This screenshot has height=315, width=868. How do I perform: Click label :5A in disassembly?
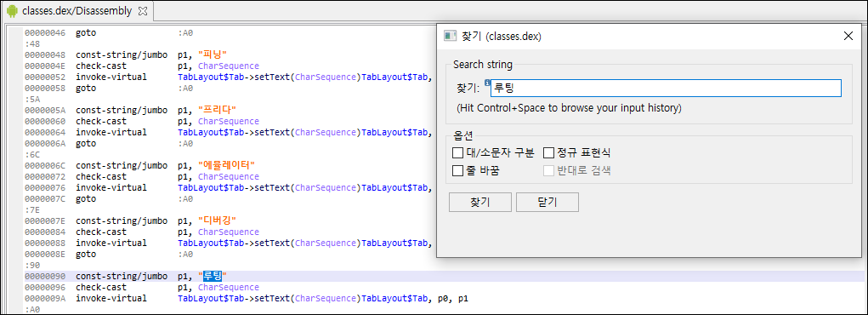pyautogui.click(x=32, y=100)
